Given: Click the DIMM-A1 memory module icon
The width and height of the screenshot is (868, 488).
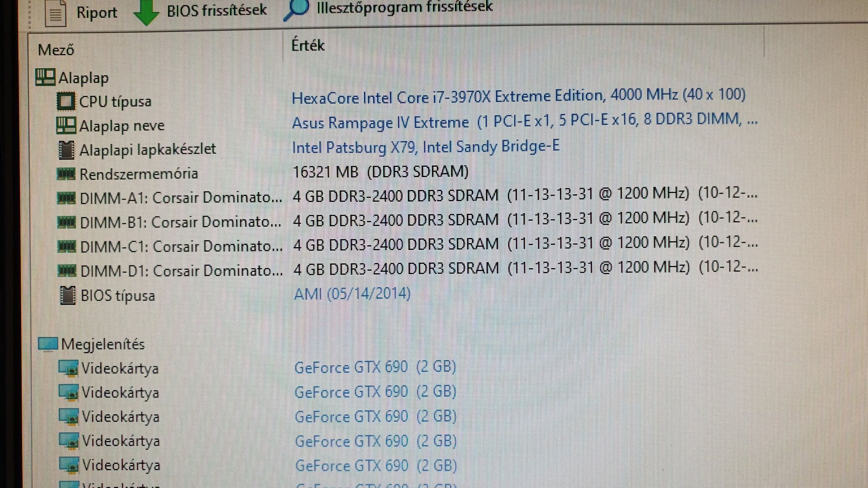Looking at the screenshot, I should coord(66,198).
